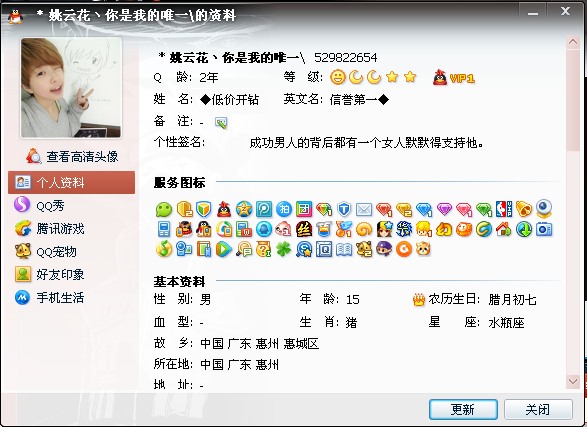Click the red-scarf QQ member penguin service icon
This screenshot has width=587, height=427.
pyautogui.click(x=224, y=210)
